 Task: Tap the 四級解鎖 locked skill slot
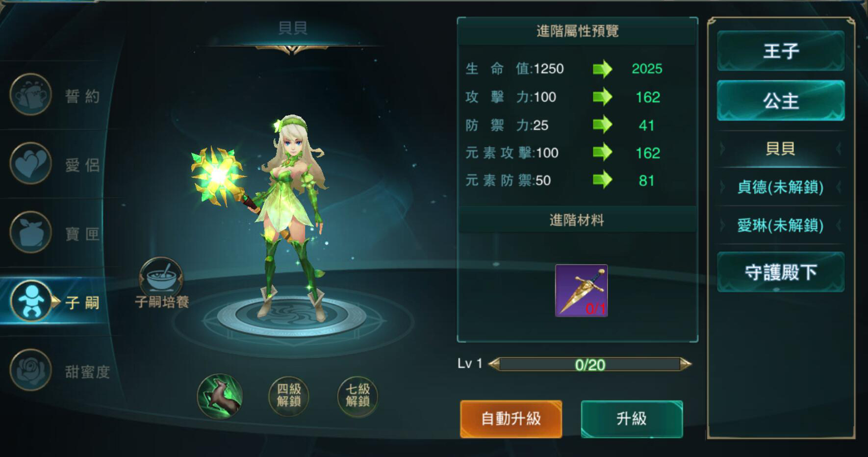(289, 396)
